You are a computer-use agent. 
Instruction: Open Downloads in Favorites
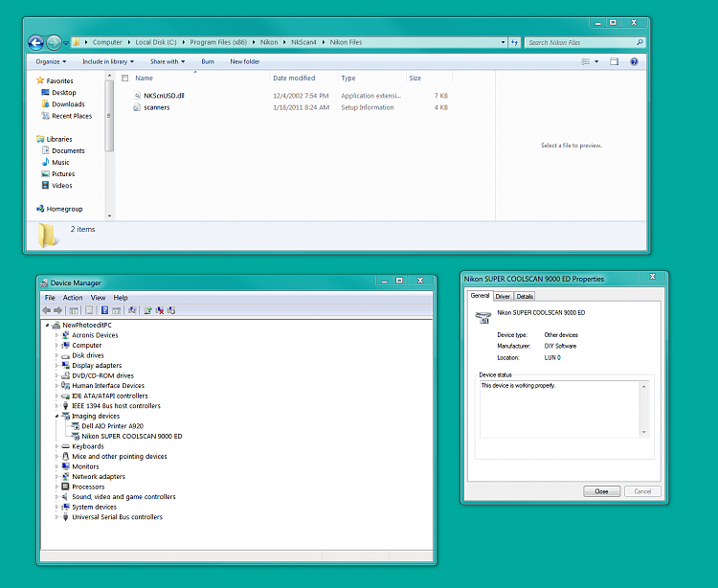click(x=68, y=104)
